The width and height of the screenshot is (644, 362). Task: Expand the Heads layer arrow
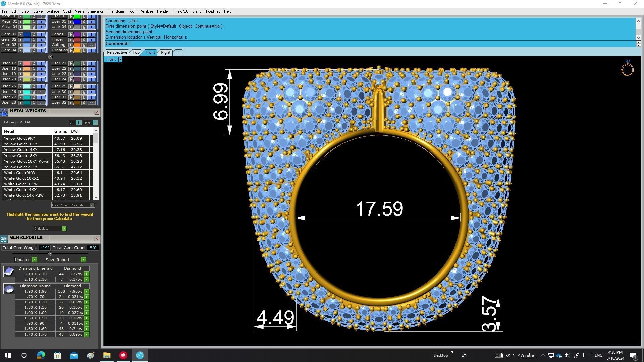tap(71, 34)
